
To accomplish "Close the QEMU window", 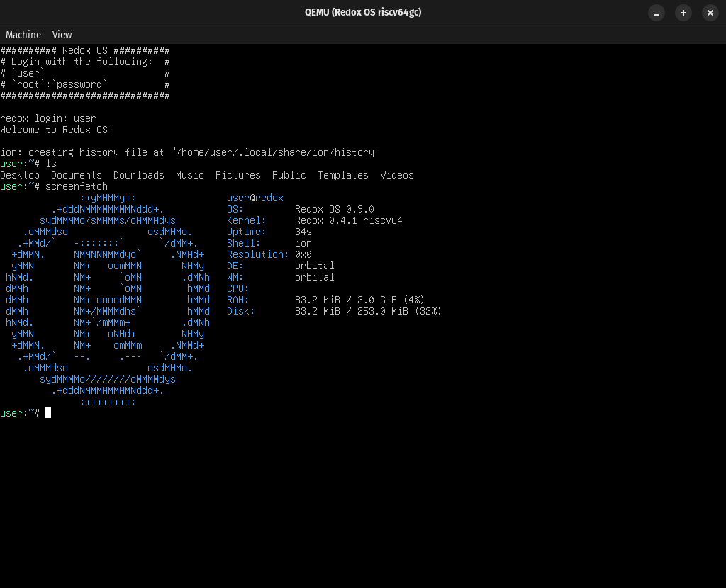I will [x=710, y=13].
